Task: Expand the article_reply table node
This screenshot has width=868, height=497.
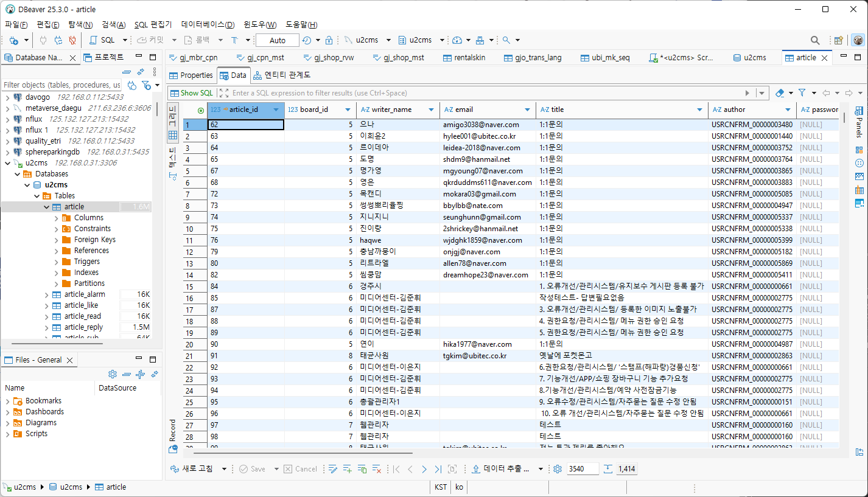Action: (47, 327)
